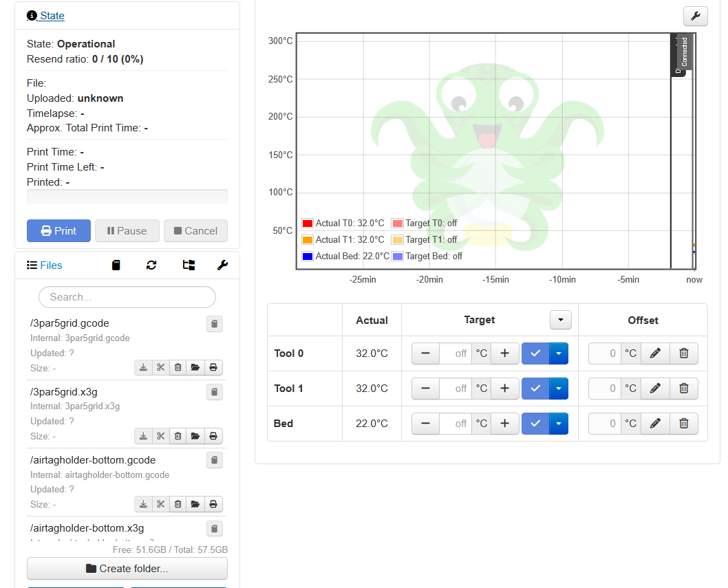Click Tool 0 offset input field
This screenshot has width=728, height=588.
click(605, 353)
